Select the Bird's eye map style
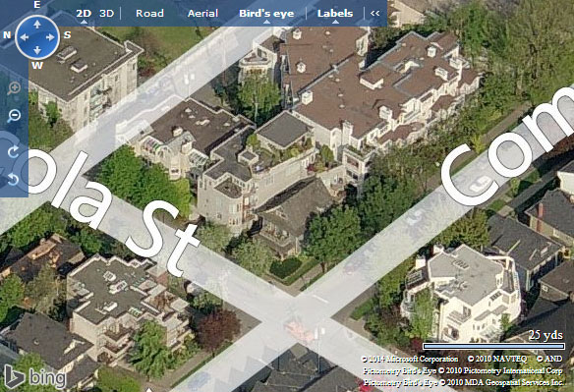574x392 pixels. [266, 14]
